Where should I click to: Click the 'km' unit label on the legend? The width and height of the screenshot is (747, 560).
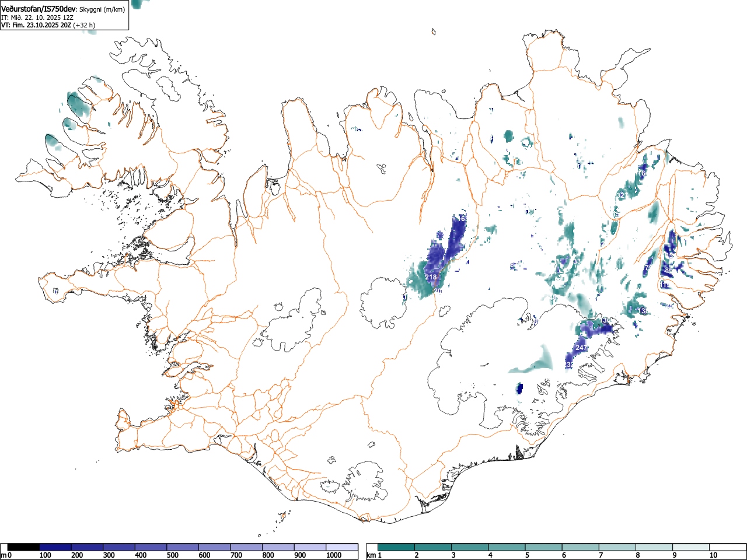[372, 555]
